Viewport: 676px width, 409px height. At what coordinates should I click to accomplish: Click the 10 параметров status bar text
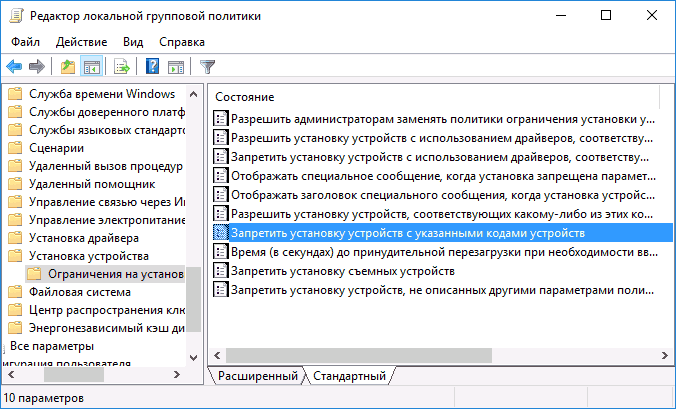tap(44, 398)
